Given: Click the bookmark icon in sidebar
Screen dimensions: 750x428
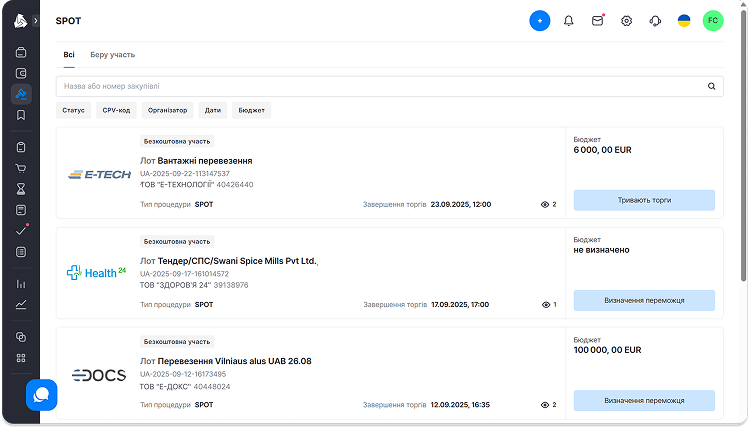Looking at the screenshot, I should (21, 115).
